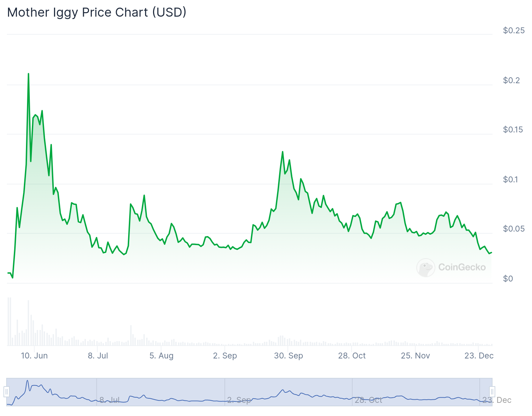Select the 30. Sep x-axis label
The image size is (532, 416).
tap(289, 356)
